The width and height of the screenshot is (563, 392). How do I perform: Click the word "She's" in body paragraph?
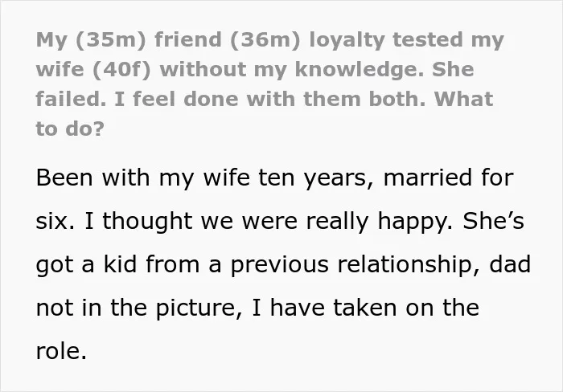click(493, 221)
